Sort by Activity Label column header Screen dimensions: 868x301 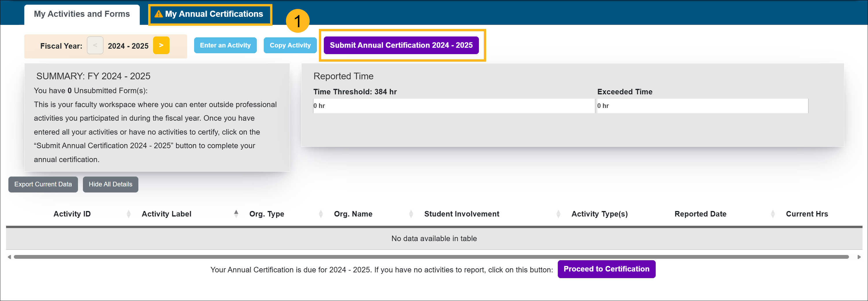click(x=166, y=214)
